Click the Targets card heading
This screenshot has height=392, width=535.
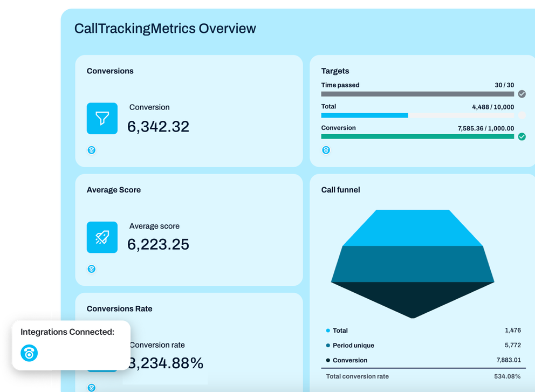[335, 71]
